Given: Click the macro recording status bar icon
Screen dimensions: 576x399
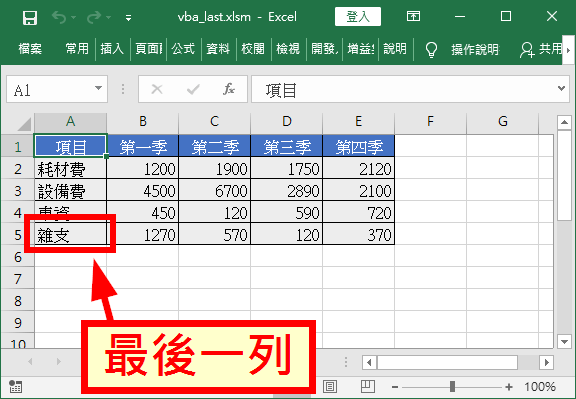Looking at the screenshot, I should click(15, 386).
